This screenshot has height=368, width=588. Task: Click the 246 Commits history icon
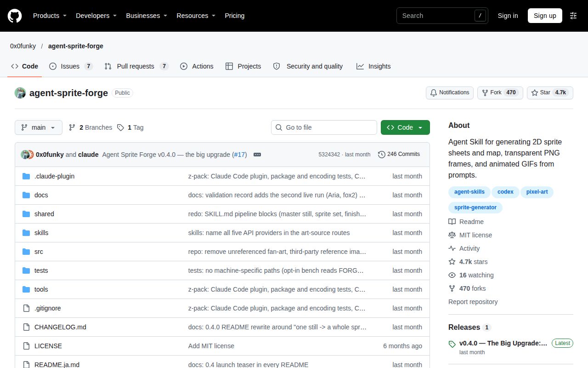[x=382, y=155]
